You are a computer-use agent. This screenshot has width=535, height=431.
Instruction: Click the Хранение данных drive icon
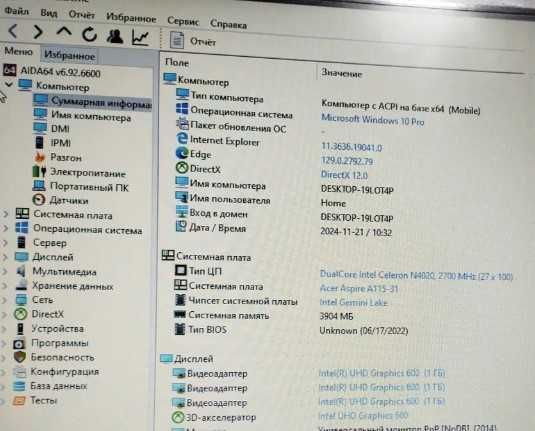pyautogui.click(x=21, y=285)
